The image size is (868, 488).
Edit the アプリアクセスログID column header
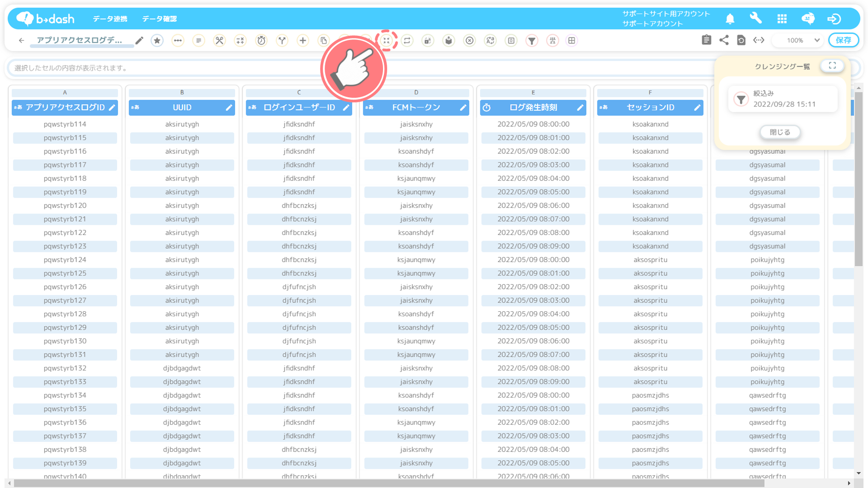[x=112, y=107]
